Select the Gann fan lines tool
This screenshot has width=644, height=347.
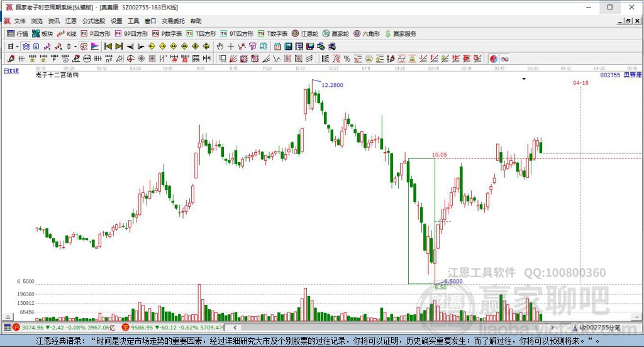[233, 58]
